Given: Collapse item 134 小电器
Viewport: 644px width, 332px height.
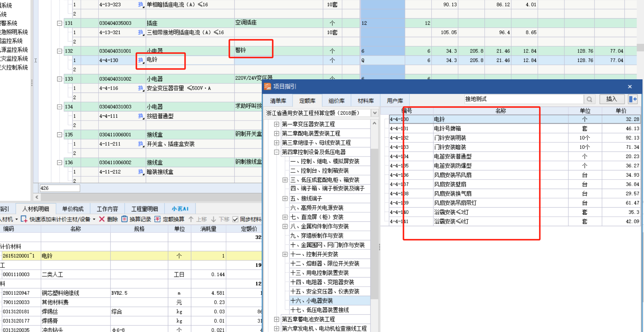Looking at the screenshot, I should pos(59,106).
